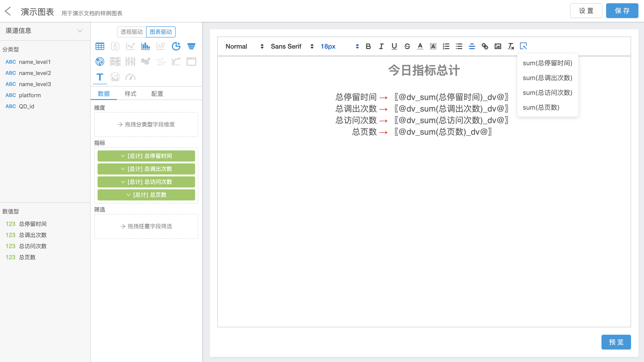This screenshot has width=644, height=362.
Task: Click the 预览 button
Action: click(616, 342)
